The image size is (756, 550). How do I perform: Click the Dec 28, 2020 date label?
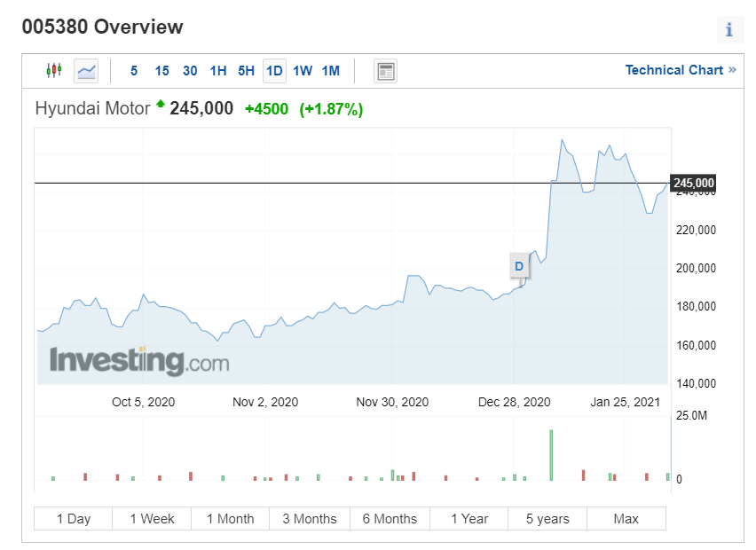(514, 402)
